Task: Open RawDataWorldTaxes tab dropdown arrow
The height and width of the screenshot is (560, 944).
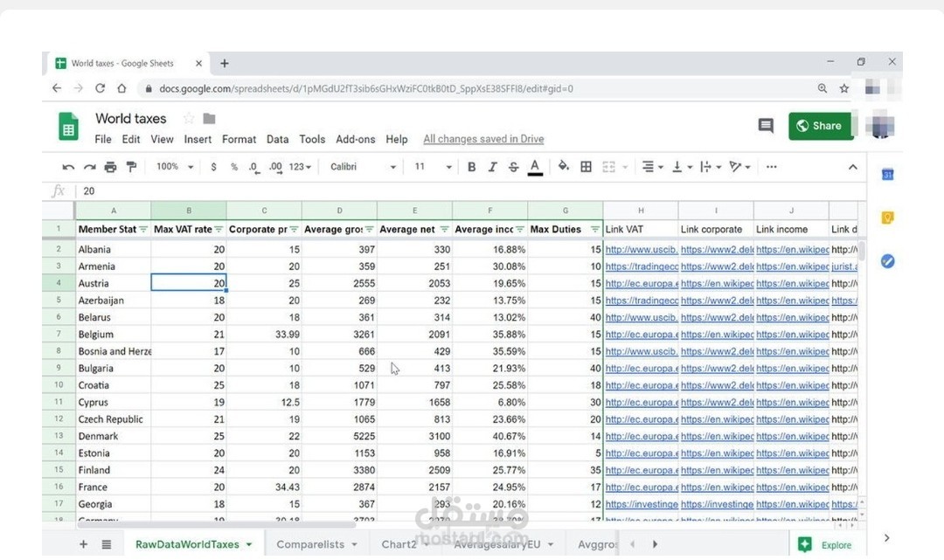Action: coord(248,545)
